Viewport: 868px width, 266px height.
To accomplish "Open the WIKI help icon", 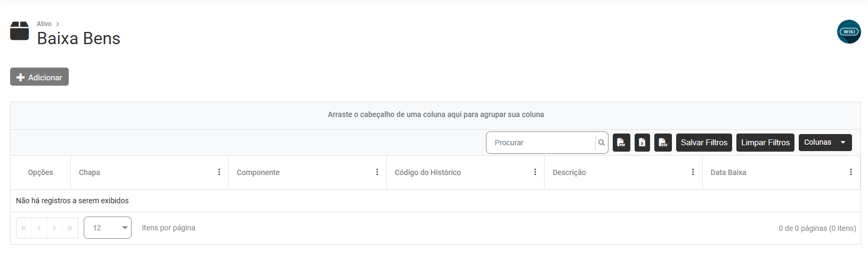I will click(x=849, y=32).
